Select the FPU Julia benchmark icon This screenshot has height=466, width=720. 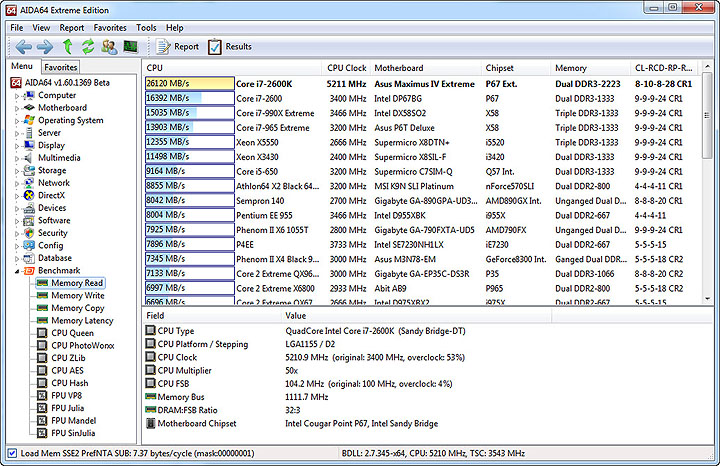coord(42,408)
